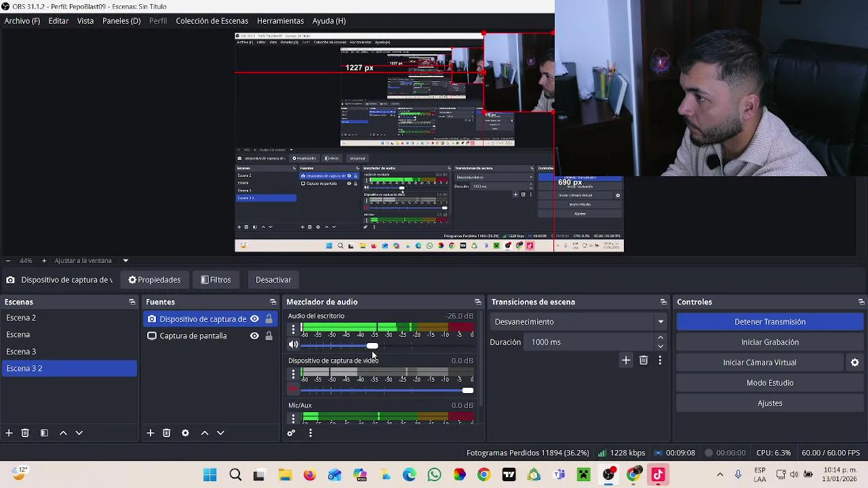Click the Desactivar source button
Screen dimensions: 868x488
273,280
